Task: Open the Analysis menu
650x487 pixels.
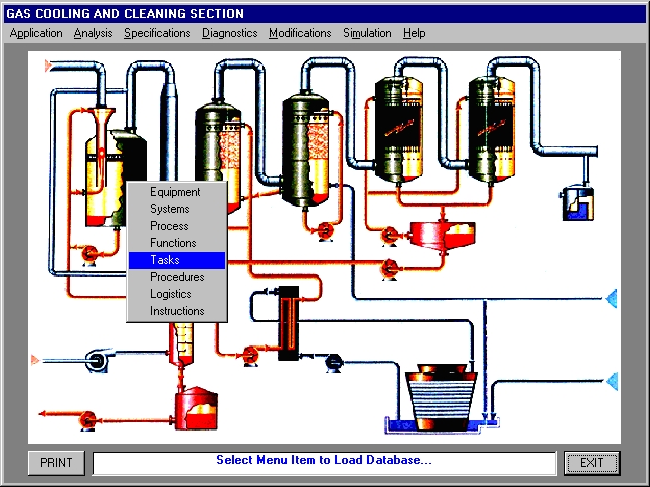Action: pos(93,33)
